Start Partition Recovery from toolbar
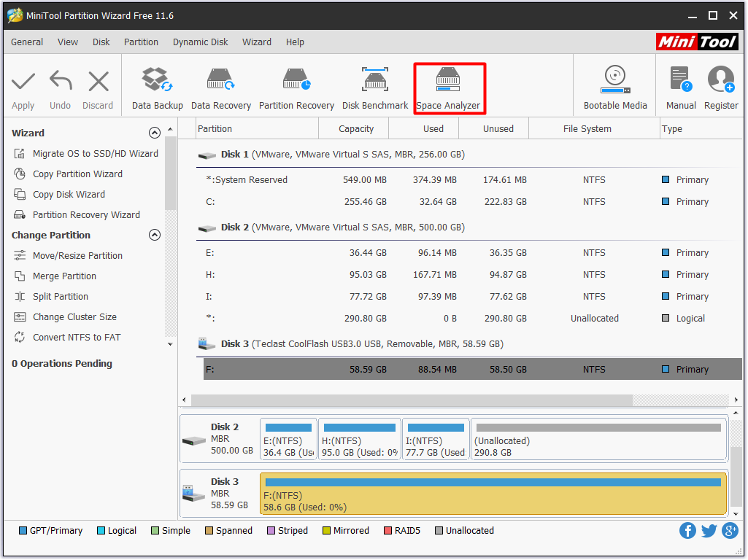 (296, 88)
